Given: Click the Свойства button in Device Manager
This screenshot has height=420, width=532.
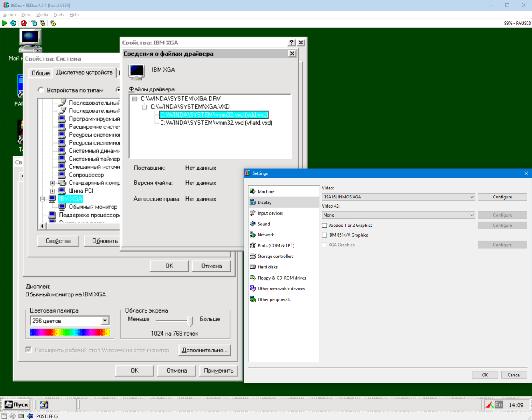Looking at the screenshot, I should click(x=58, y=241).
